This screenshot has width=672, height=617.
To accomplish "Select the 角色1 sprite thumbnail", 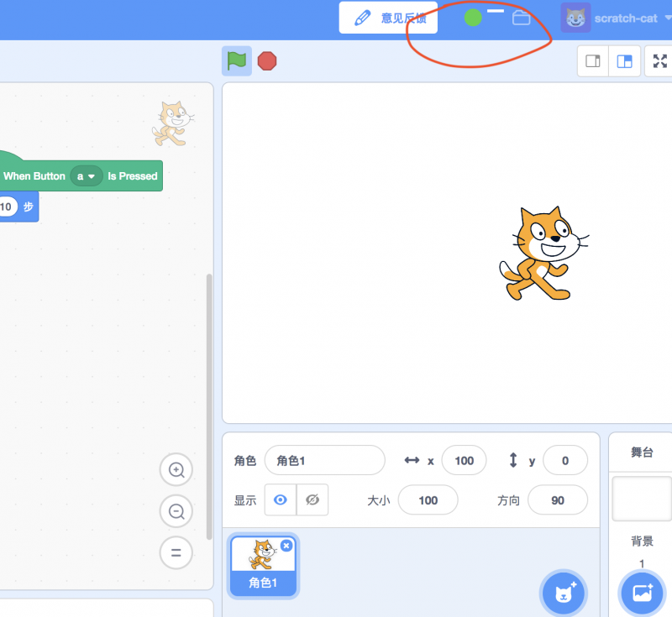I will click(x=263, y=566).
